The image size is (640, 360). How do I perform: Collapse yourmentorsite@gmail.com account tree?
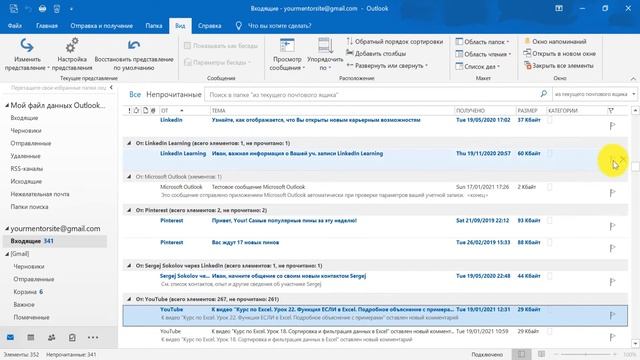[x=7, y=229]
